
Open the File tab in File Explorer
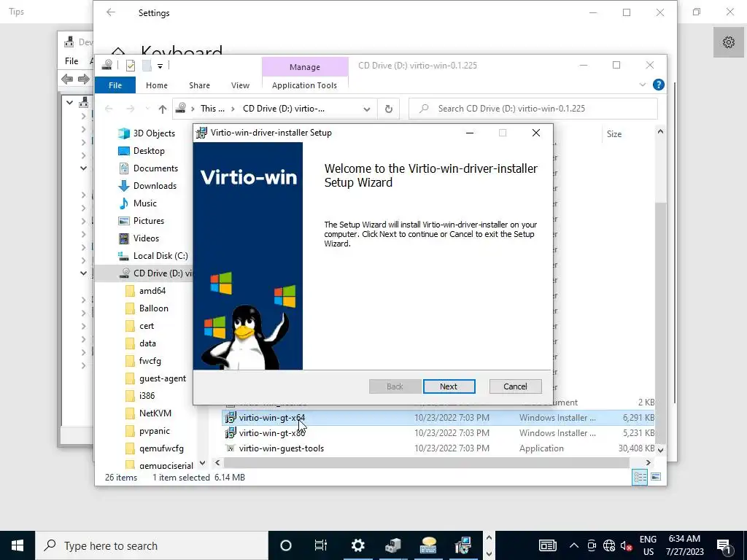[x=115, y=85]
